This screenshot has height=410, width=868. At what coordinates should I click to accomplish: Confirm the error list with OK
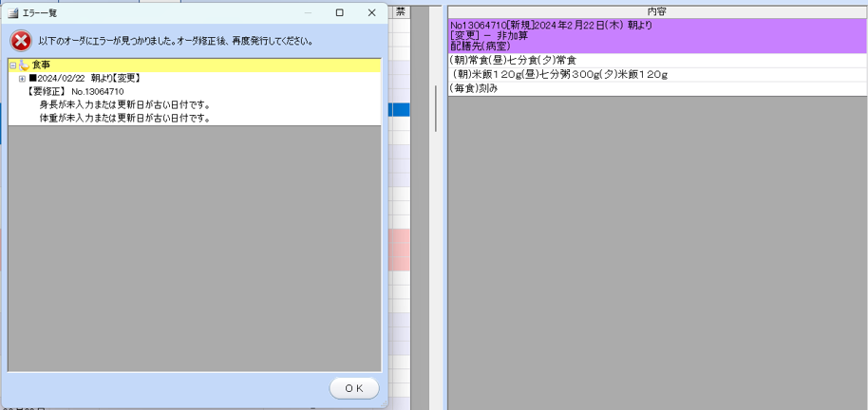[354, 388]
